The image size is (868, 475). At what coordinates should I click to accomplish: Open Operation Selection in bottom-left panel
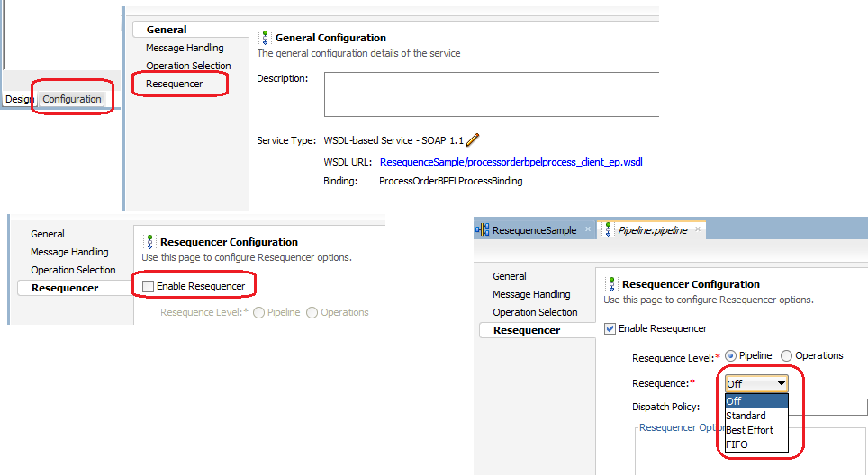73,270
